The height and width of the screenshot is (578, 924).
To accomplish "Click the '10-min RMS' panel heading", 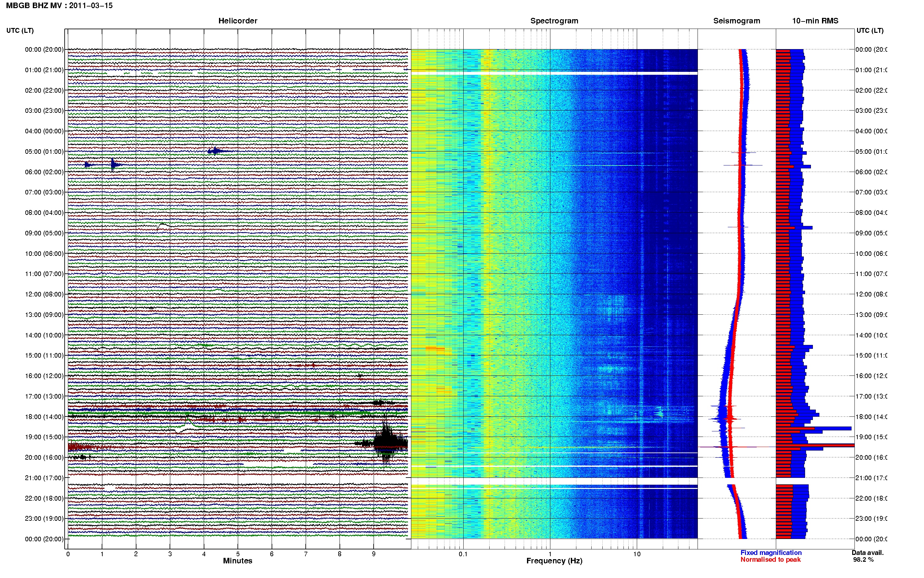I will tap(815, 21).
